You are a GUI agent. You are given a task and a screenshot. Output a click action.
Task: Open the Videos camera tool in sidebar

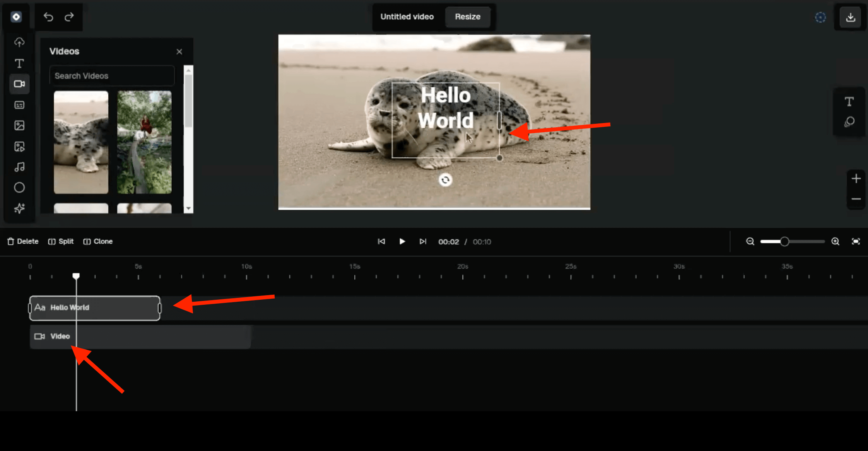[19, 84]
